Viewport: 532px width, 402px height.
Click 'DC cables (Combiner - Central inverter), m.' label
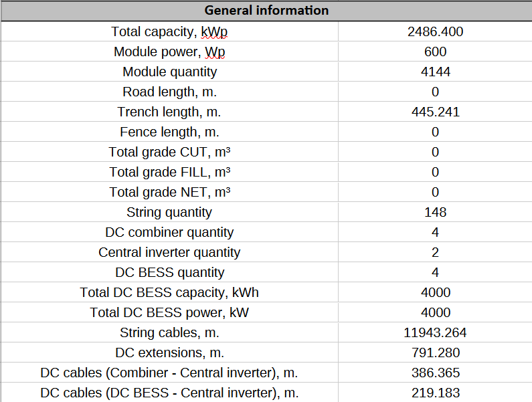point(169,373)
